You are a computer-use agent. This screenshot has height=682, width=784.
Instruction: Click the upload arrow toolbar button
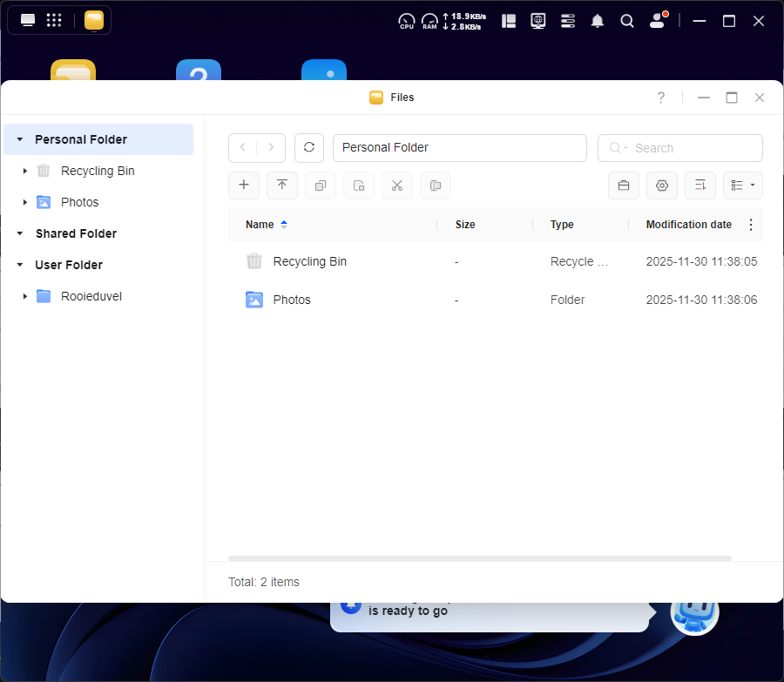point(282,186)
